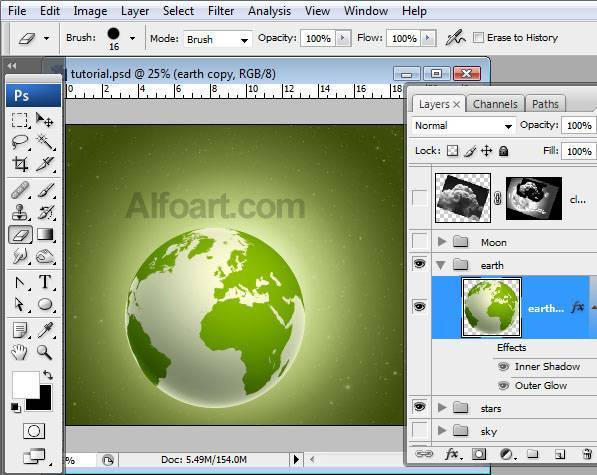Image resolution: width=597 pixels, height=475 pixels.
Task: Expand the Moon group
Action: click(x=442, y=241)
